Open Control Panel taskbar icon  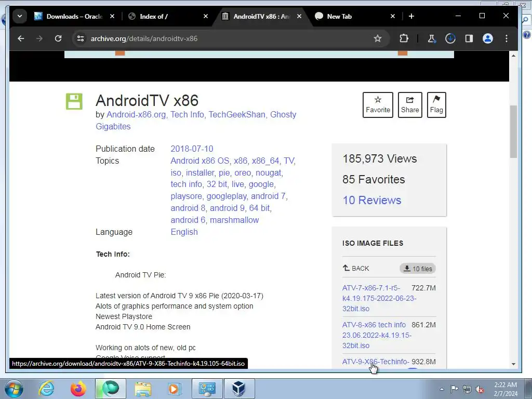coord(207,389)
